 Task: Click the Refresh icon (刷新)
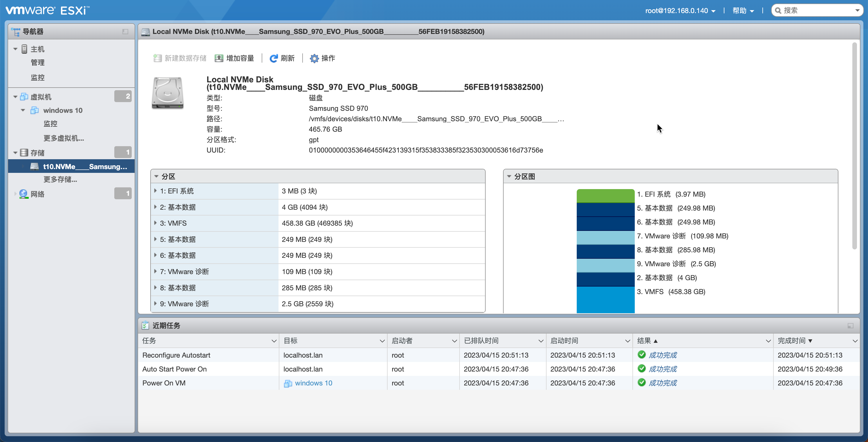(x=274, y=58)
